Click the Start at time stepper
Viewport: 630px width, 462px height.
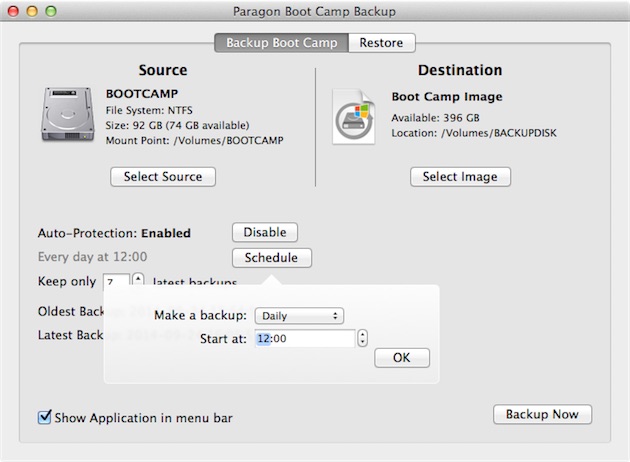(362, 339)
